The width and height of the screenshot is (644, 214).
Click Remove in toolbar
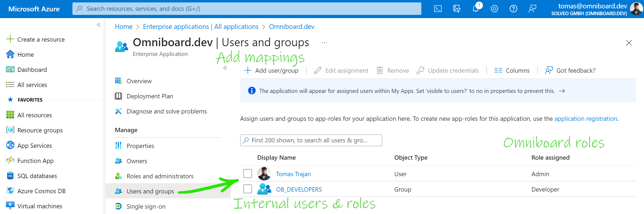pyautogui.click(x=393, y=71)
